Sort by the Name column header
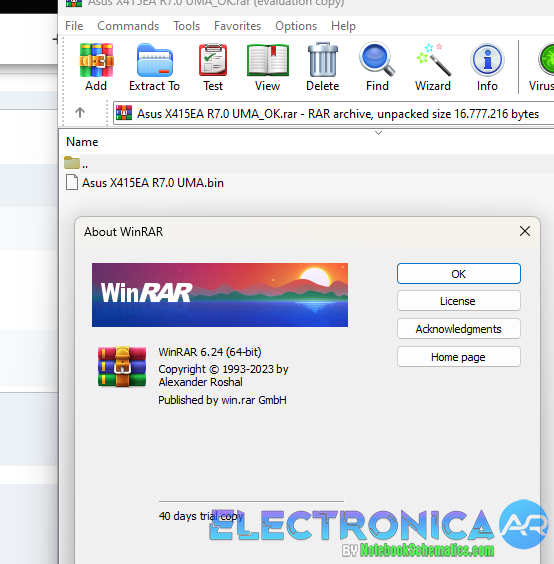This screenshot has height=564, width=554. click(82, 142)
